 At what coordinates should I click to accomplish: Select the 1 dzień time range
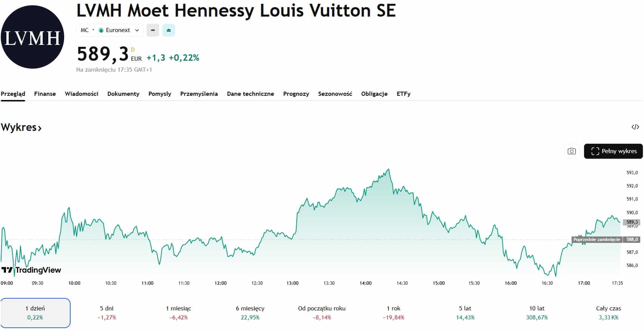pos(35,313)
